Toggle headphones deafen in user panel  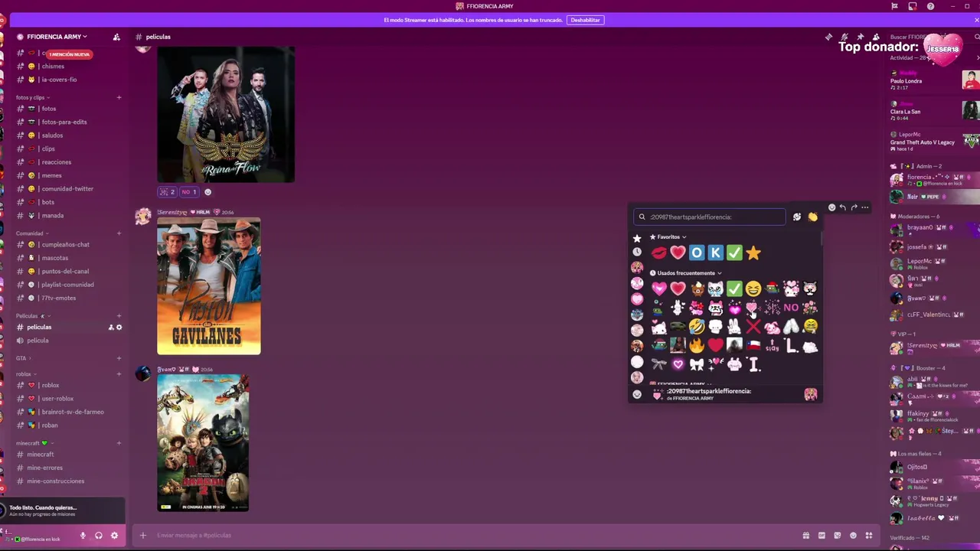tap(99, 536)
